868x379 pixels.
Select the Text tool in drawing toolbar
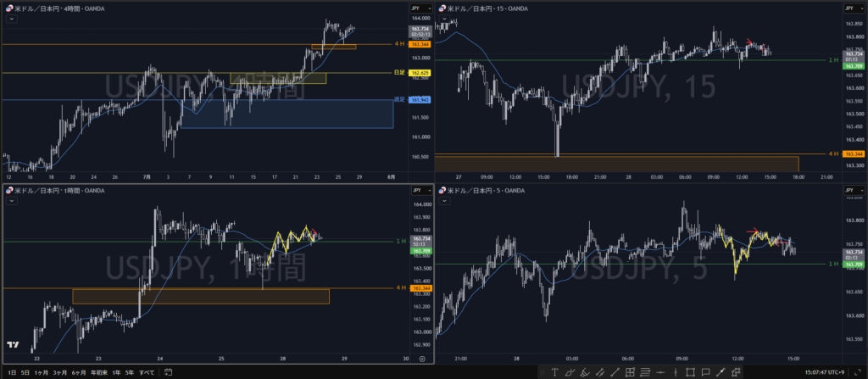[x=554, y=372]
